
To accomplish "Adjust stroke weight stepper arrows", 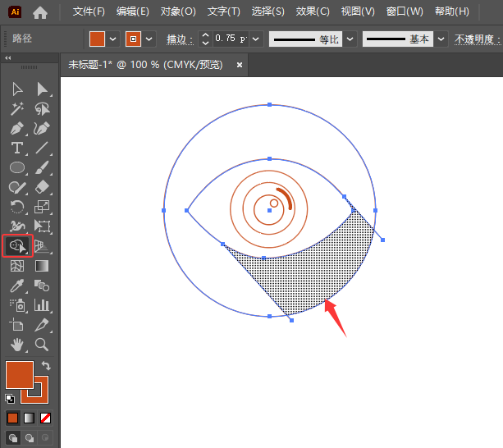I will point(205,39).
